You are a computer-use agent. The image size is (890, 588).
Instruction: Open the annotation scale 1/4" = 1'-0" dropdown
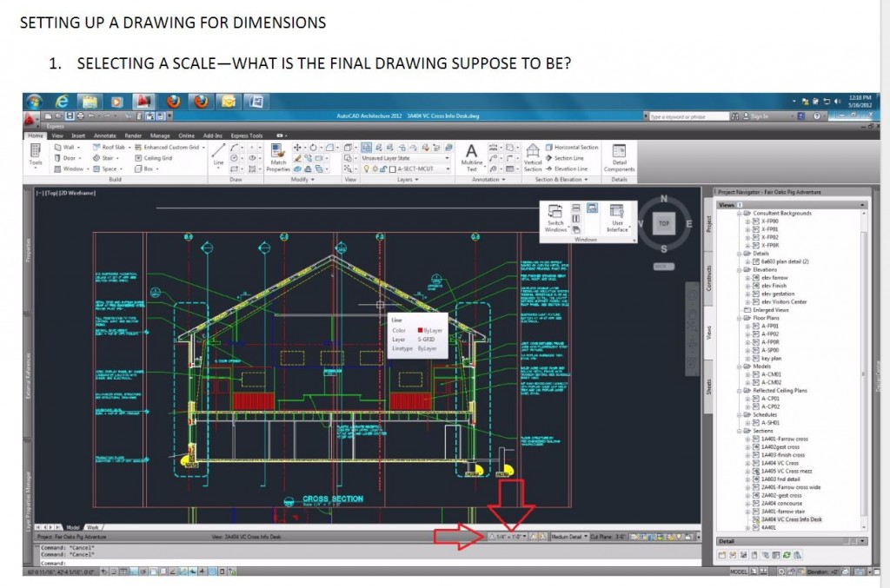point(508,537)
